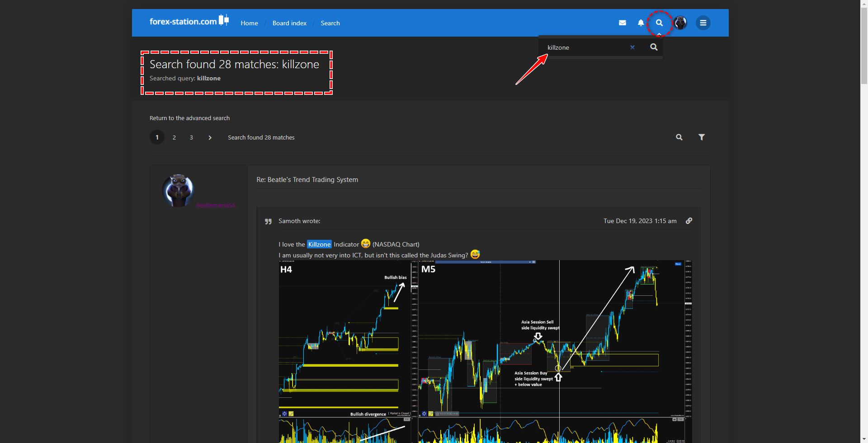This screenshot has height=443, width=868.
Task: Toggle the header search magnifier icon
Action: (659, 23)
